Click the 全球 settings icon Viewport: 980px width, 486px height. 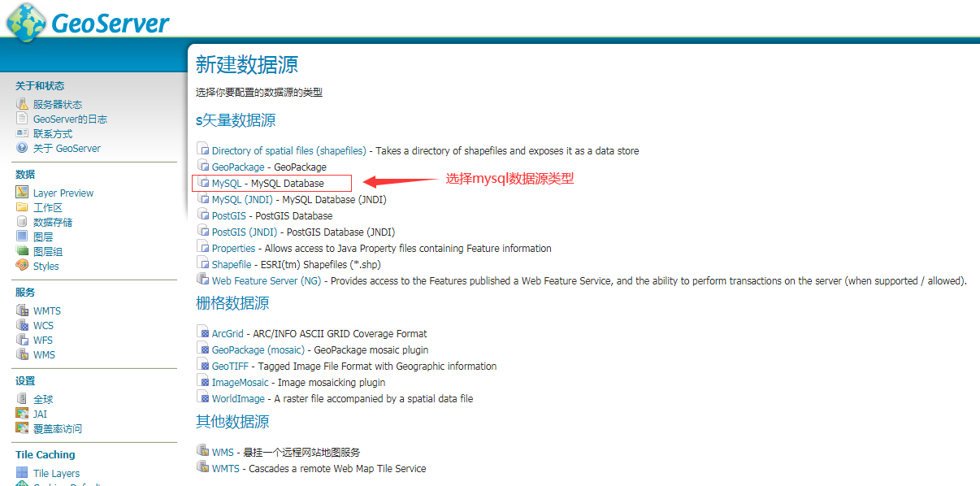coord(22,399)
